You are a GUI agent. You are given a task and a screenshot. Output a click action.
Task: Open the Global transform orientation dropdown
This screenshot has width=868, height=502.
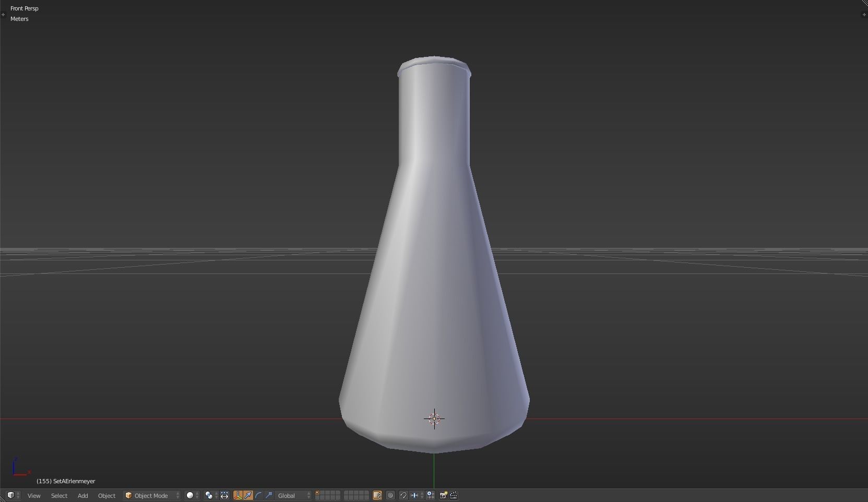(x=294, y=496)
